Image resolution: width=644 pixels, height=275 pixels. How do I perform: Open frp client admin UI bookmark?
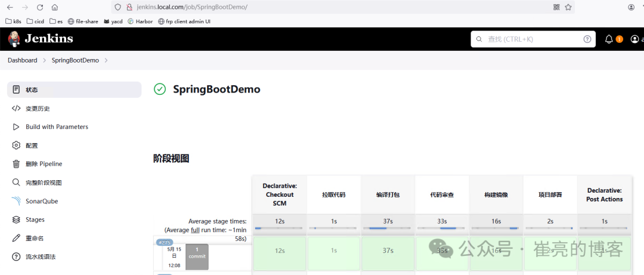(184, 21)
